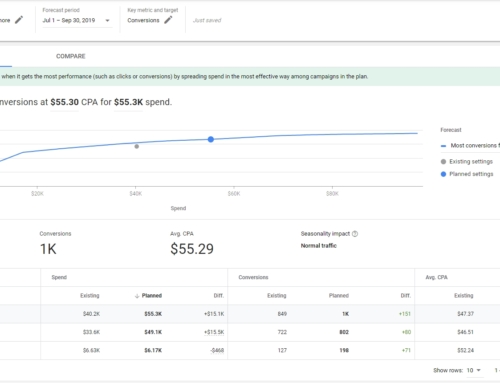Edit the Conversions key metric pencil

click(168, 20)
